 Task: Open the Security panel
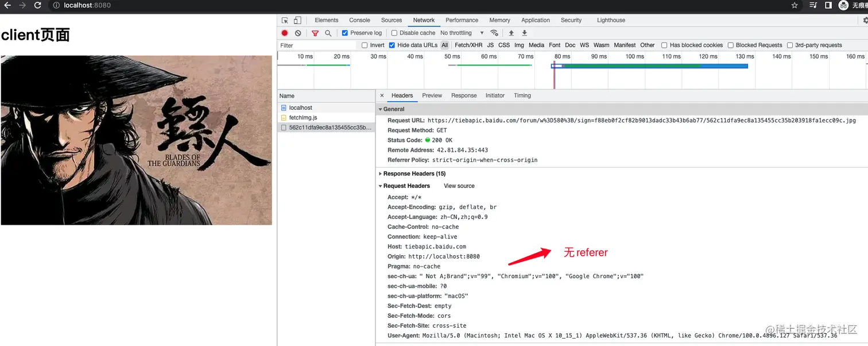[x=571, y=20]
